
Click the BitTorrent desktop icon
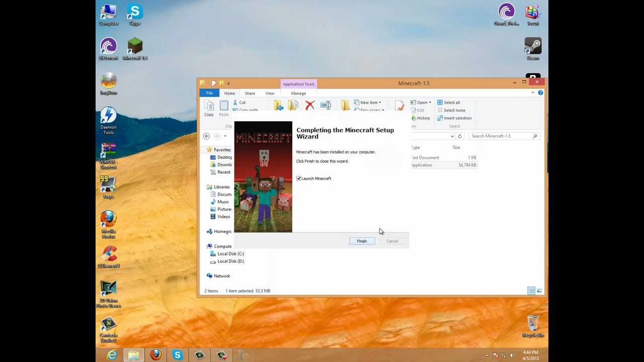108,49
